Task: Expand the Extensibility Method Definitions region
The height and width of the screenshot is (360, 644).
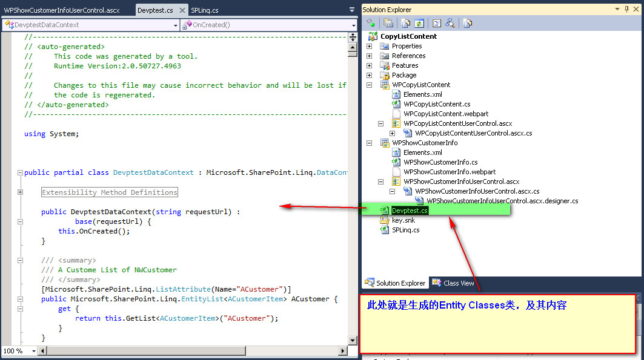Action: (x=20, y=192)
